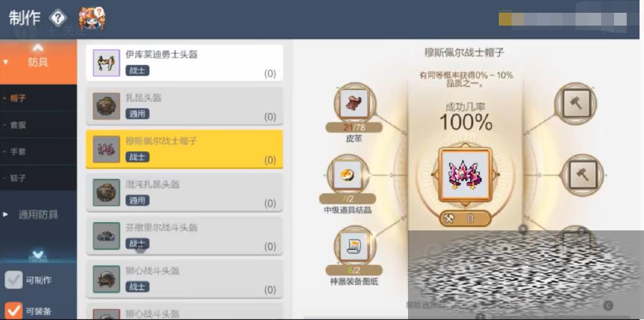
Task: Click the character avatar icon in header
Action: pos(92,18)
